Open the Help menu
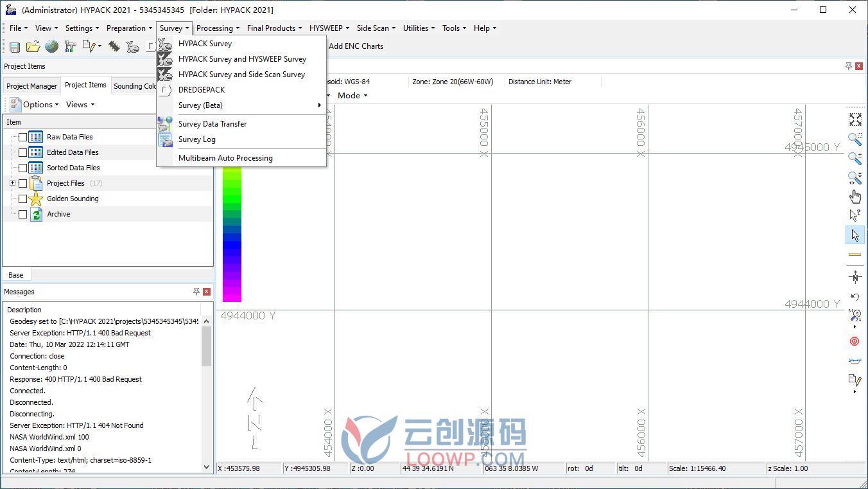This screenshot has width=868, height=489. coord(485,28)
